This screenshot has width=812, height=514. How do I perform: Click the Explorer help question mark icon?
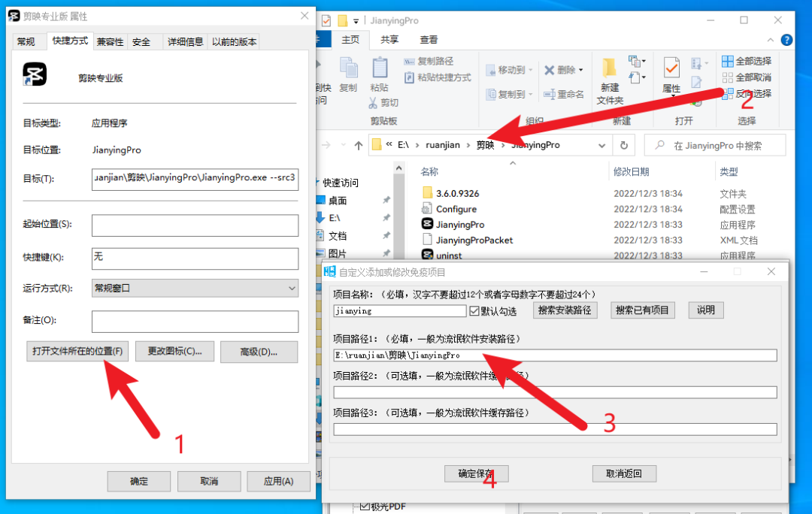coord(786,40)
